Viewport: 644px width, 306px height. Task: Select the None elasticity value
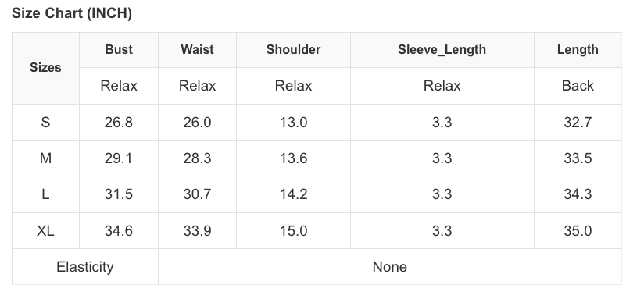point(390,267)
